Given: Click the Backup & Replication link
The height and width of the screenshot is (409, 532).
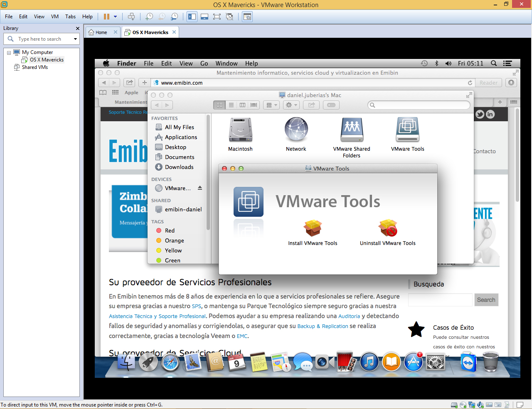Looking at the screenshot, I should pos(323,326).
